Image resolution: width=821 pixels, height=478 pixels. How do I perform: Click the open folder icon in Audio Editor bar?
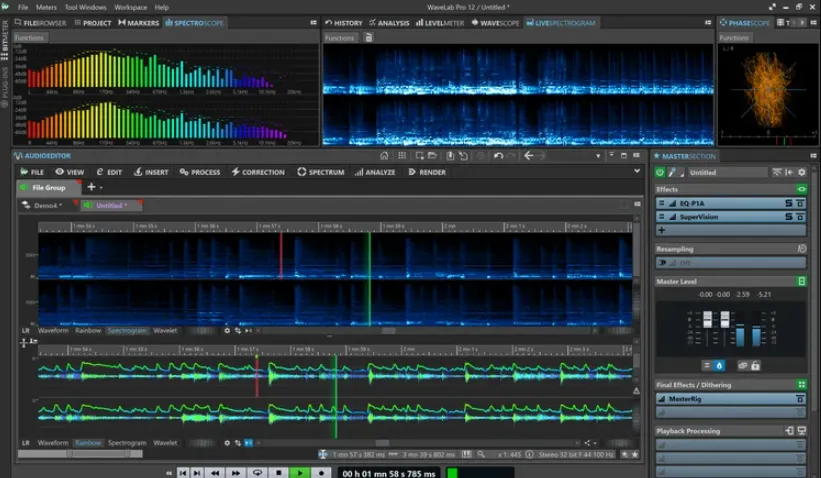pos(432,156)
